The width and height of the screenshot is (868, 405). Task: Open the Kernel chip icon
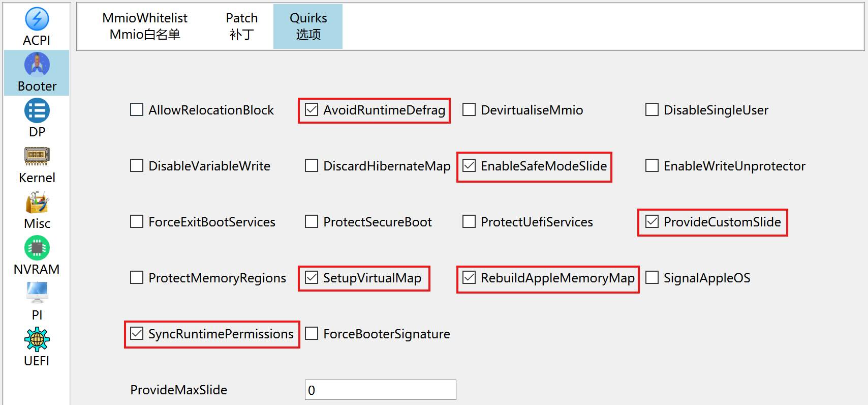pyautogui.click(x=37, y=156)
